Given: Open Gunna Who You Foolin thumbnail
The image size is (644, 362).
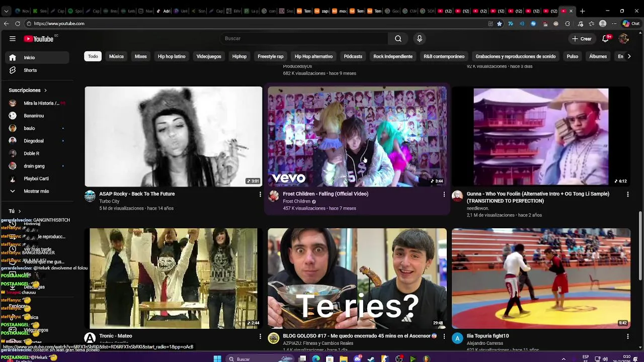Looking at the screenshot, I should point(541,137).
